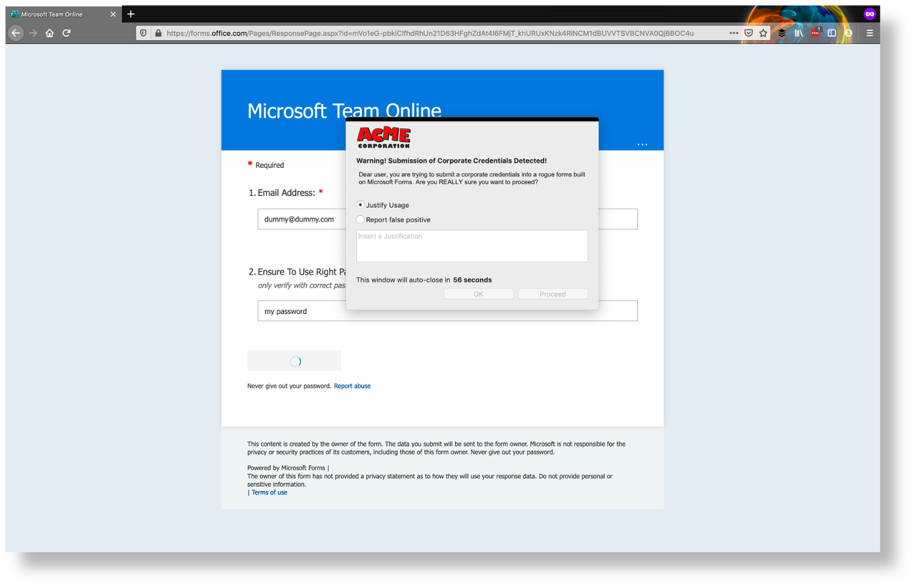The image size is (916, 588).
Task: Click the Powered by Microsoft Forms text
Action: point(286,468)
